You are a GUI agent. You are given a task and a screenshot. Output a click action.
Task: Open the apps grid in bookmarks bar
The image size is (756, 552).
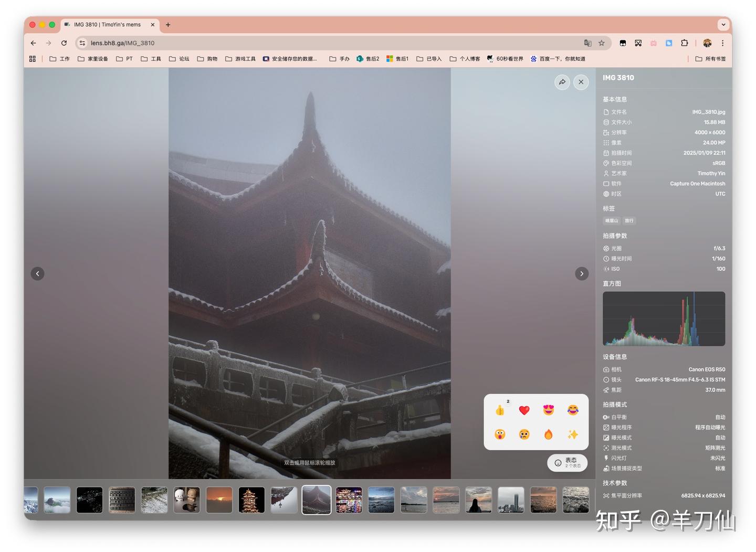pyautogui.click(x=33, y=59)
